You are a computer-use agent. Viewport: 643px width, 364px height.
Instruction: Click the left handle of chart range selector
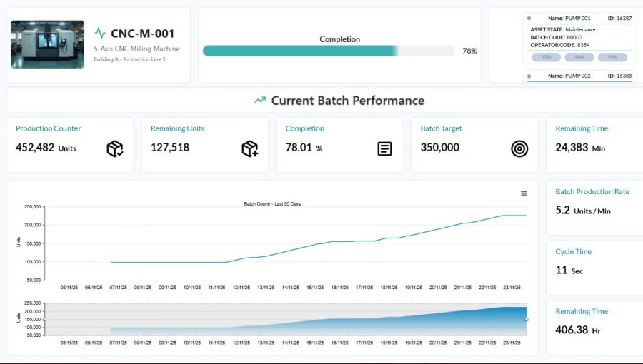point(44,319)
